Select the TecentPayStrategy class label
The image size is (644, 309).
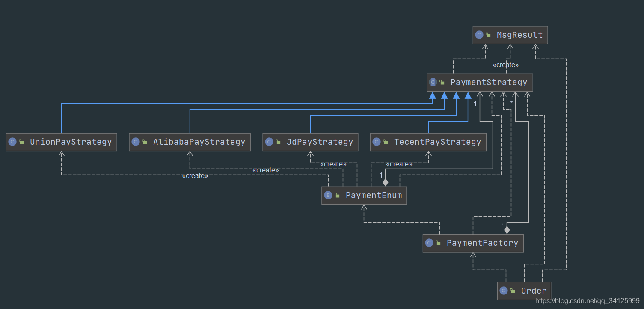click(x=437, y=142)
